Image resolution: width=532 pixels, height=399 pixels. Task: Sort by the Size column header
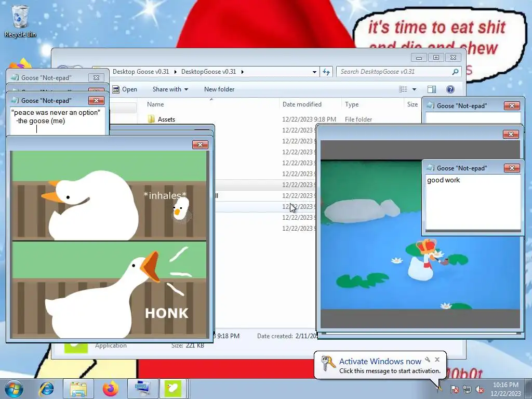(412, 104)
